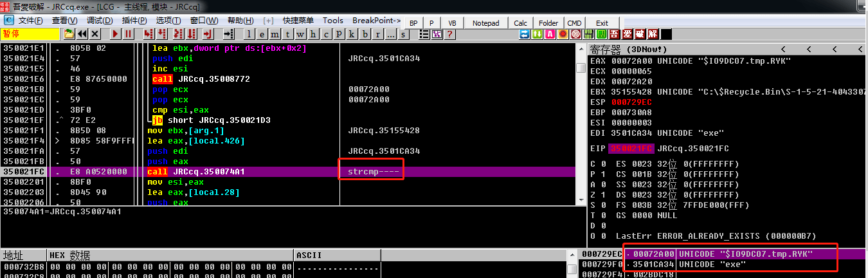Open the 文件(F) menu

(30, 21)
